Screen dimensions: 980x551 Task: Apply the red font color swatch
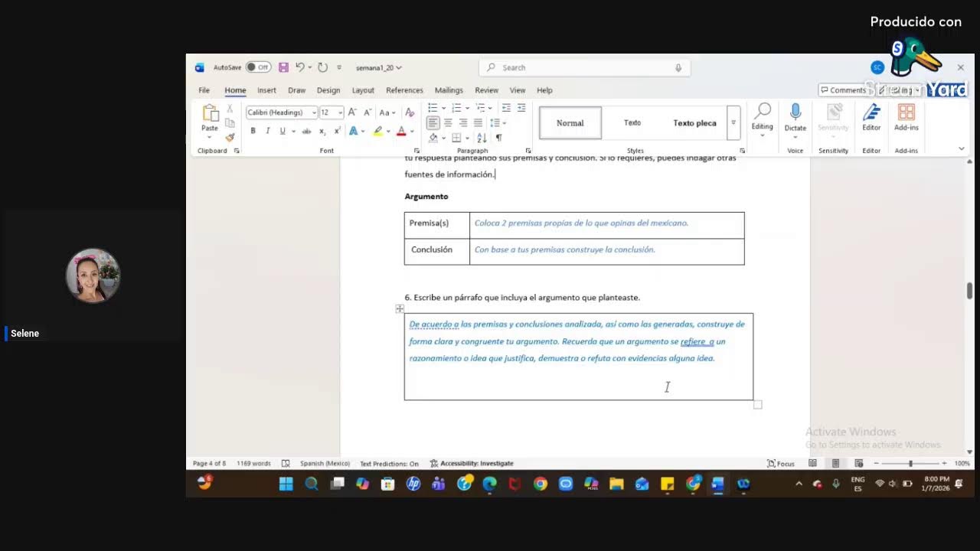point(401,132)
